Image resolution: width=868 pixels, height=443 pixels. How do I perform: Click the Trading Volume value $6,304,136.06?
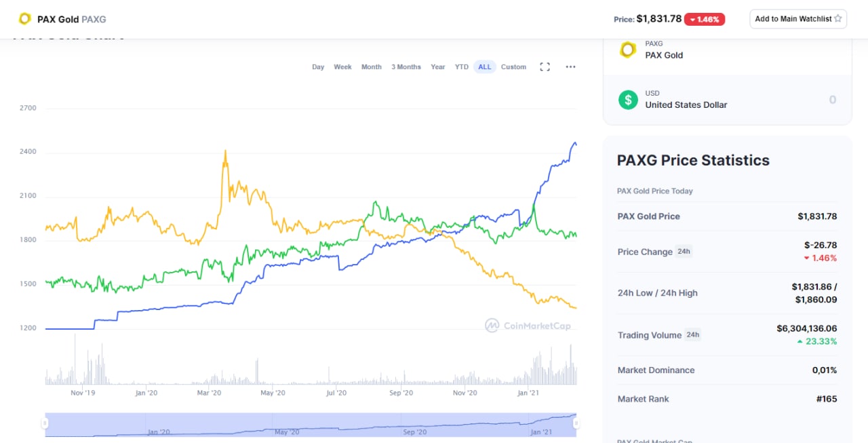(807, 328)
